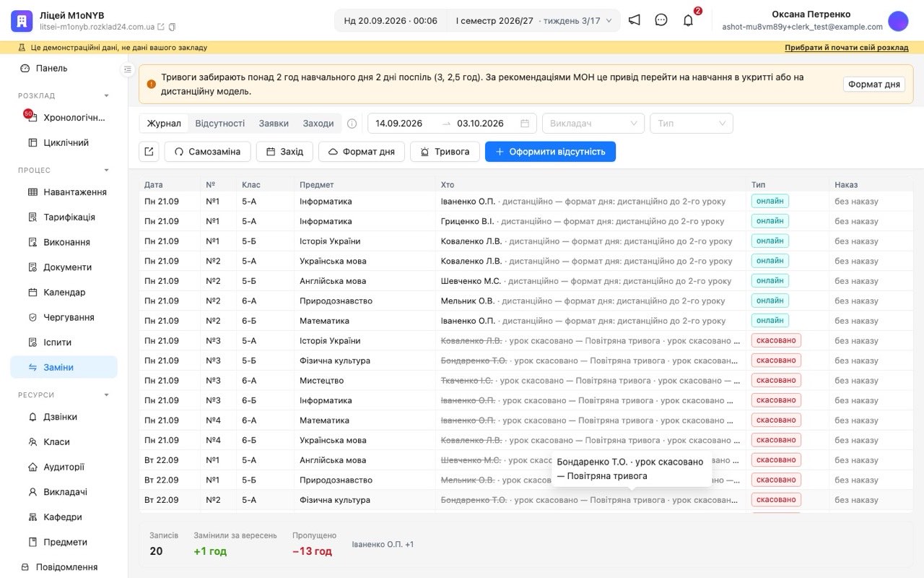Switch to the Відсутності tab
924x578 pixels.
click(x=219, y=124)
